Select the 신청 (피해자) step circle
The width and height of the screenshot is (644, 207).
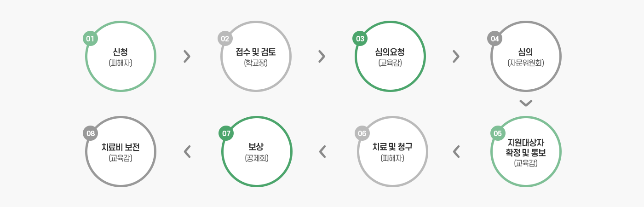(121, 56)
